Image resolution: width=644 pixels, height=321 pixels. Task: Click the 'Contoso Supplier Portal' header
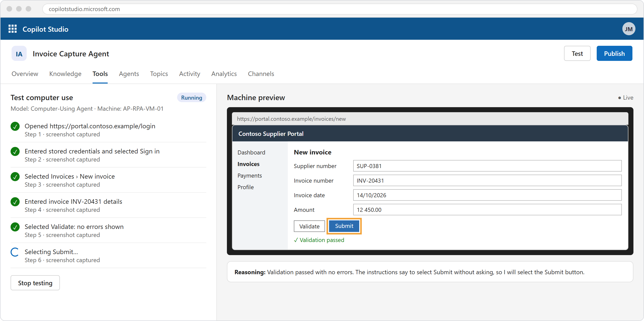pos(430,134)
